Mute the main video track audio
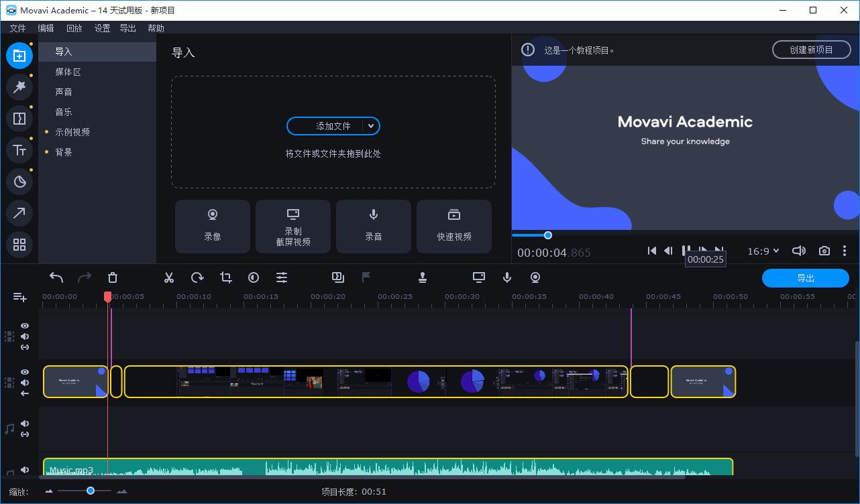Image resolution: width=860 pixels, height=504 pixels. click(25, 383)
